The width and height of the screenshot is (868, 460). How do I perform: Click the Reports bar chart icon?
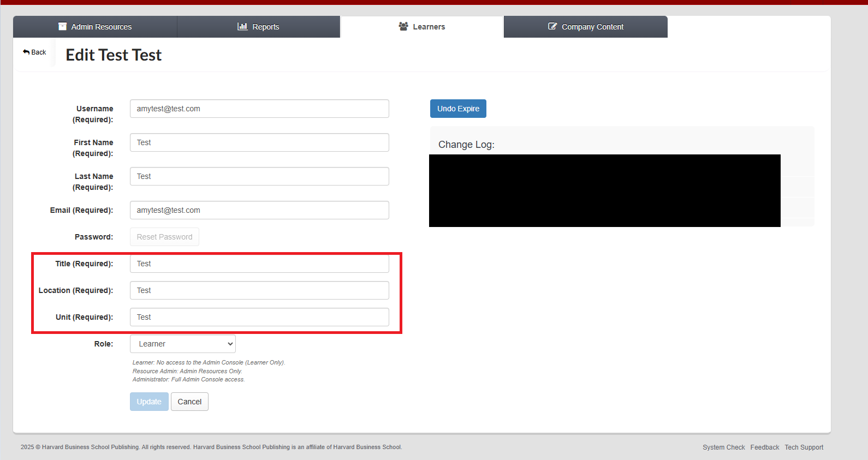[x=242, y=26]
